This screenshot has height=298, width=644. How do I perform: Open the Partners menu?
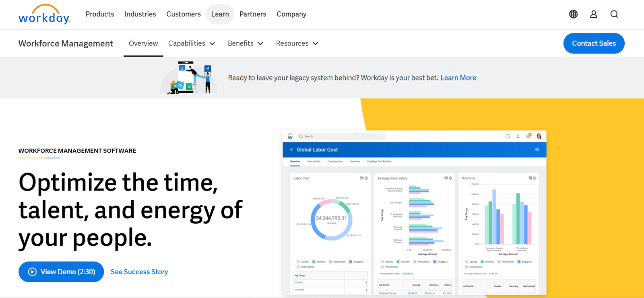[x=253, y=14]
